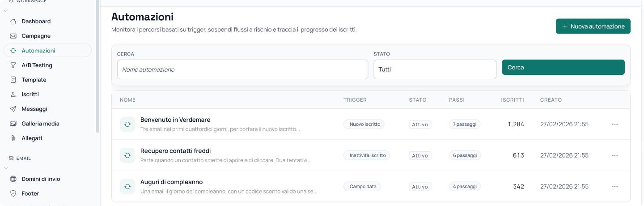Click the NOME column header
The image size is (644, 206).
127,100
